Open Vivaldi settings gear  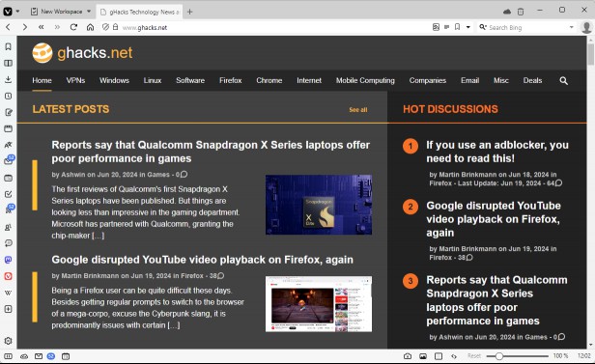[8, 341]
